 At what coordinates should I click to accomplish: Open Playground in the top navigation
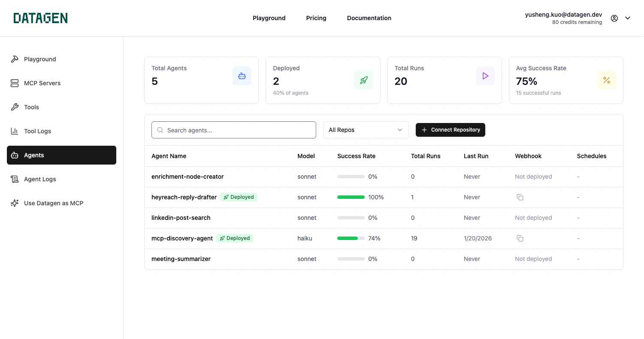[x=269, y=18]
